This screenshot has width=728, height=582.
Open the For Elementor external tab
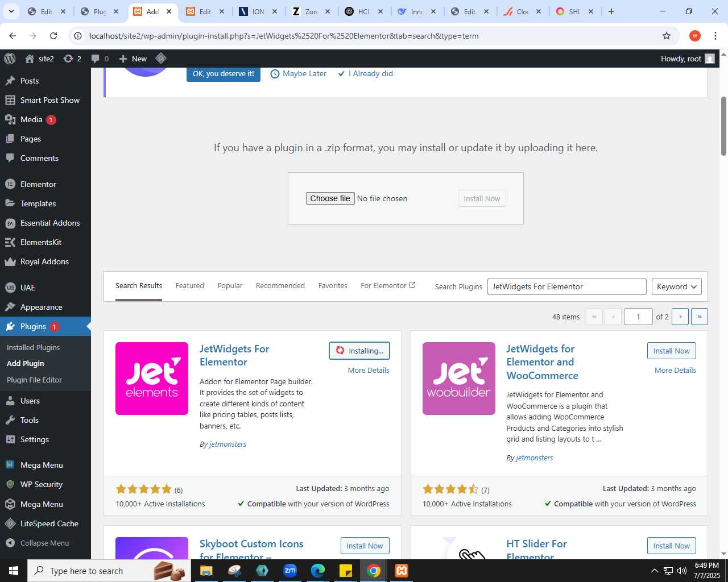tap(388, 286)
